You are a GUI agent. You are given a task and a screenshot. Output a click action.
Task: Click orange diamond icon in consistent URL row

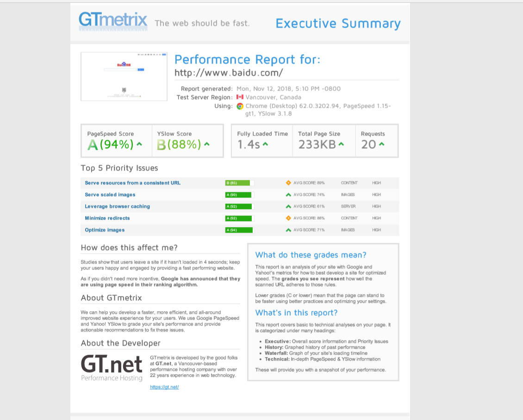point(288,183)
